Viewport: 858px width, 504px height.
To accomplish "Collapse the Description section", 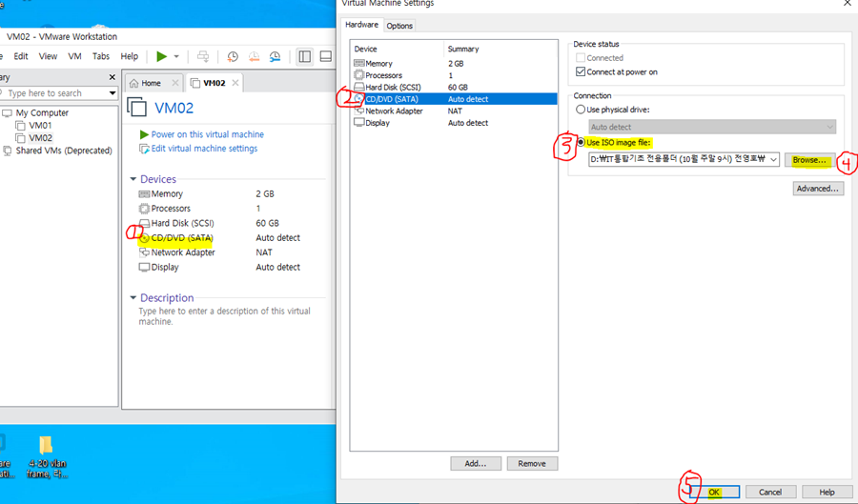I will coord(133,298).
